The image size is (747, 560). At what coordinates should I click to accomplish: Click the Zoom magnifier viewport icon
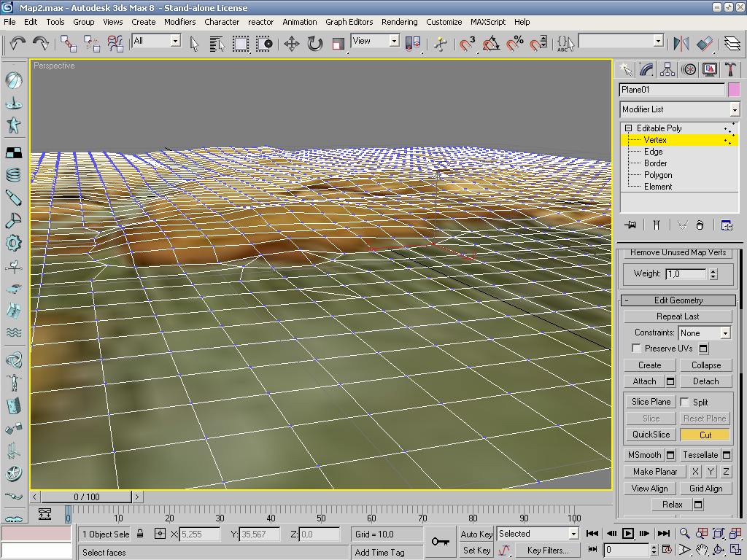(x=684, y=533)
